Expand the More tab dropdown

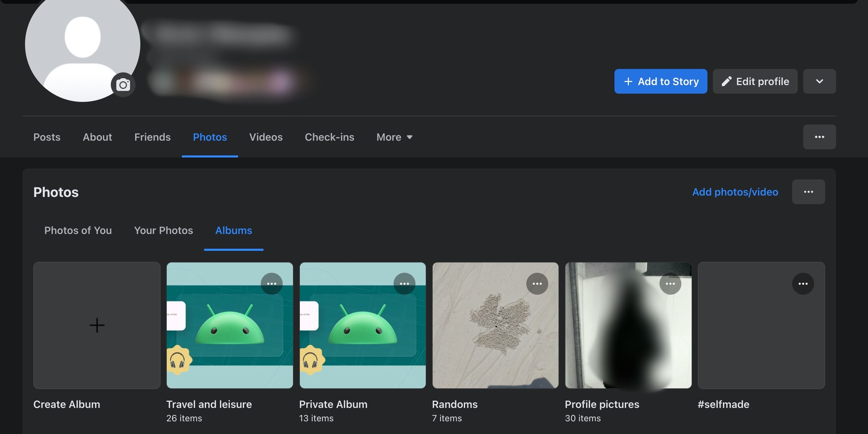394,137
